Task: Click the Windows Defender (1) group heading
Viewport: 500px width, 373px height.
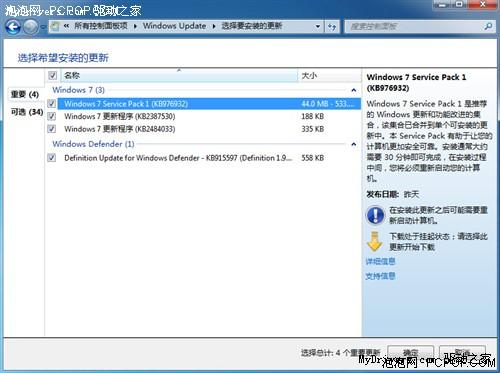Action: [x=93, y=144]
